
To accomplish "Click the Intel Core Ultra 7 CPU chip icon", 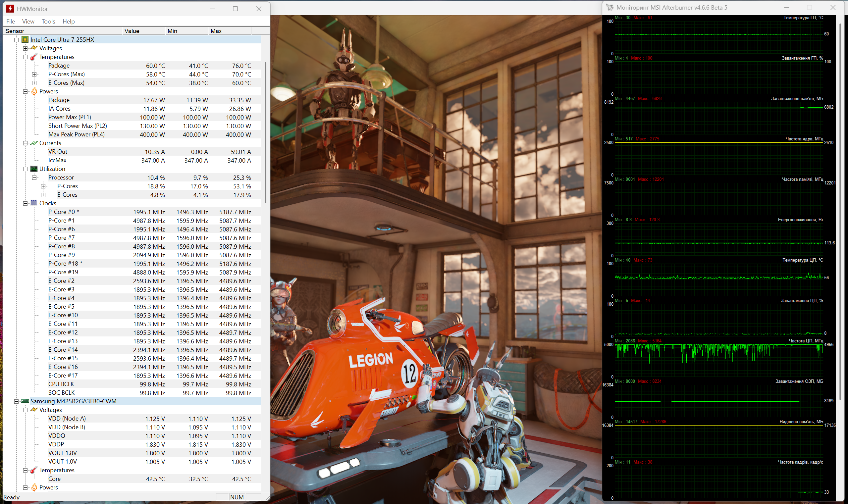I will pyautogui.click(x=25, y=39).
